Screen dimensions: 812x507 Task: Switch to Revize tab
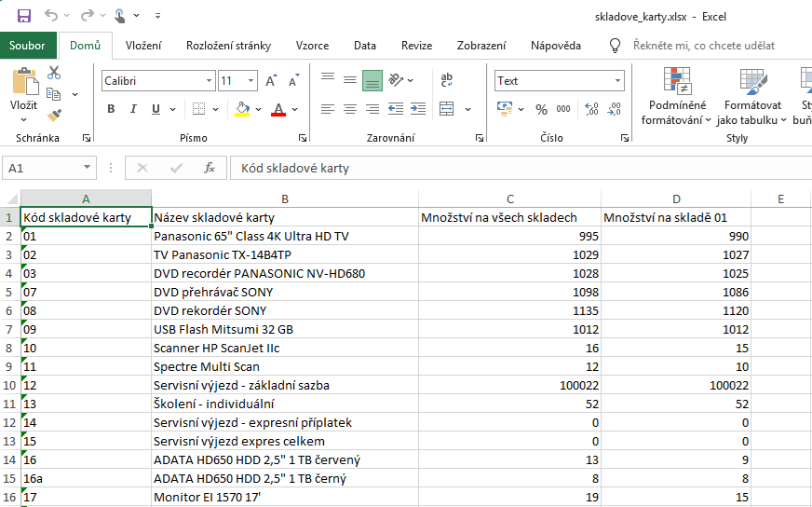point(416,46)
